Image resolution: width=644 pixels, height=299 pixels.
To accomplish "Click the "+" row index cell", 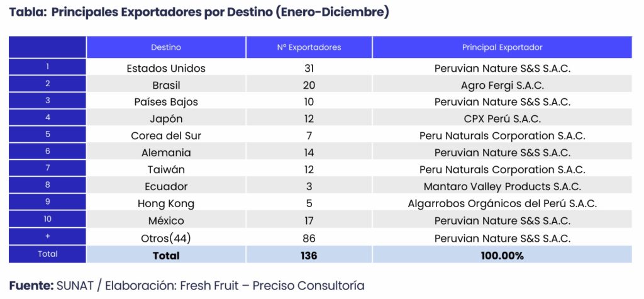I will click(x=48, y=236).
